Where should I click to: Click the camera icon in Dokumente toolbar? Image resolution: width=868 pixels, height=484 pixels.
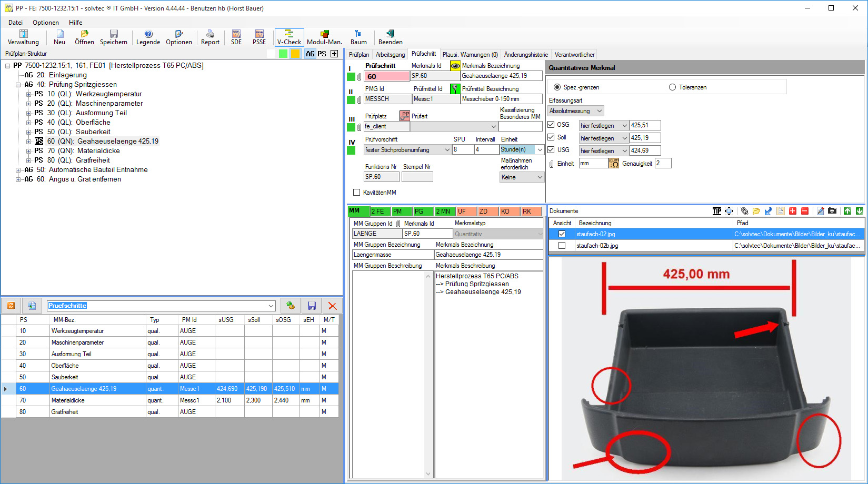(x=832, y=211)
